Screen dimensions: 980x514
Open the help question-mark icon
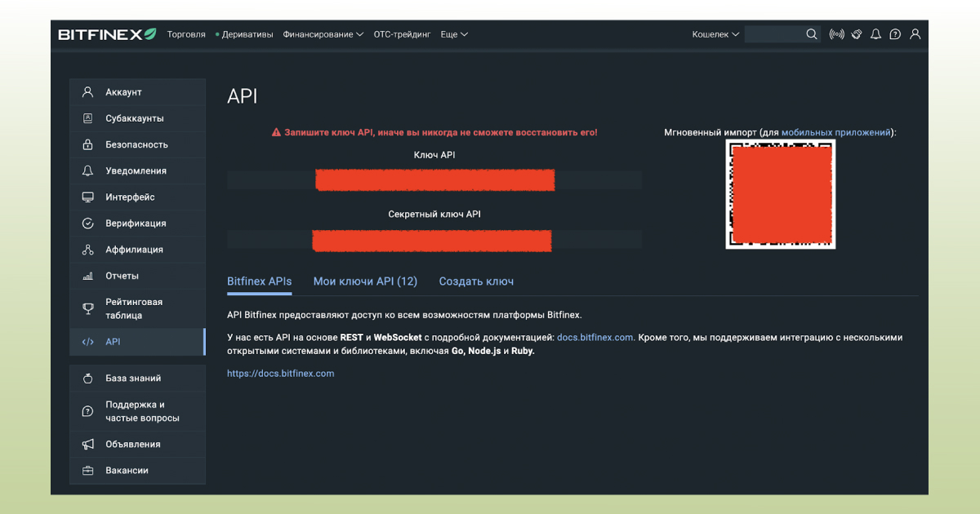[x=894, y=33]
